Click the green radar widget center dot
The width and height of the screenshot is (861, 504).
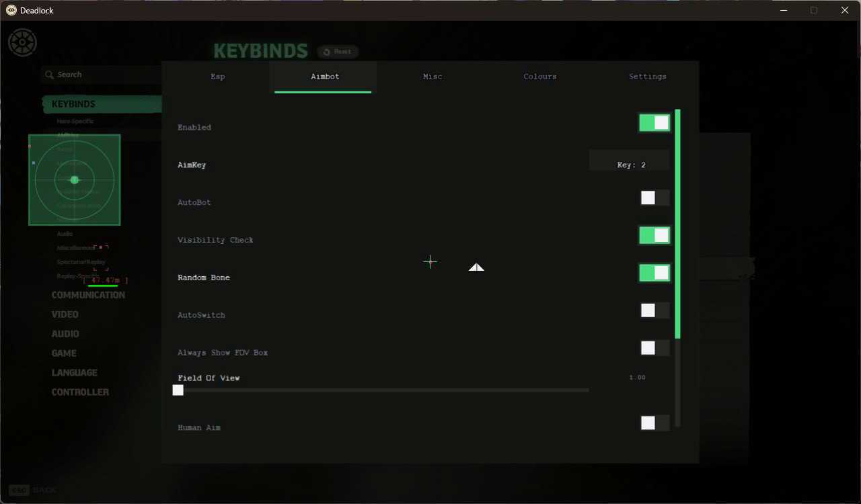coord(75,179)
